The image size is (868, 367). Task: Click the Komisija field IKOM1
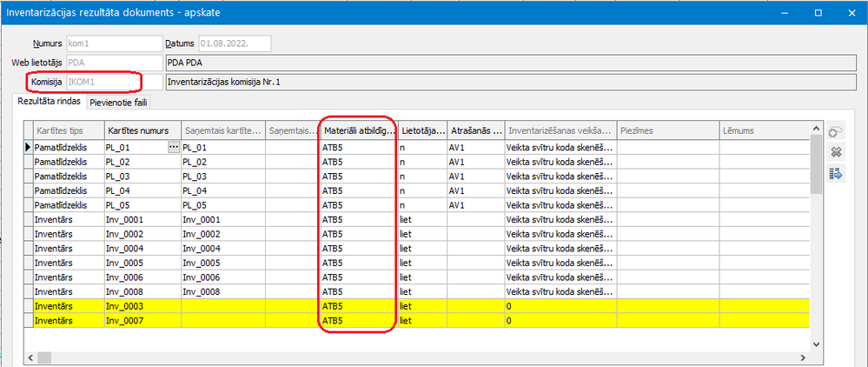(115, 82)
